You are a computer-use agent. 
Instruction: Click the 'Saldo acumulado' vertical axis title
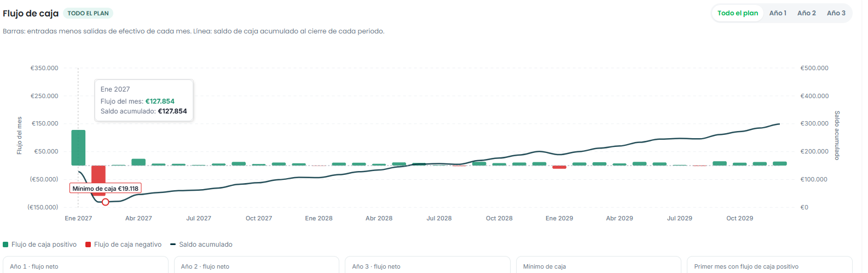[837, 135]
